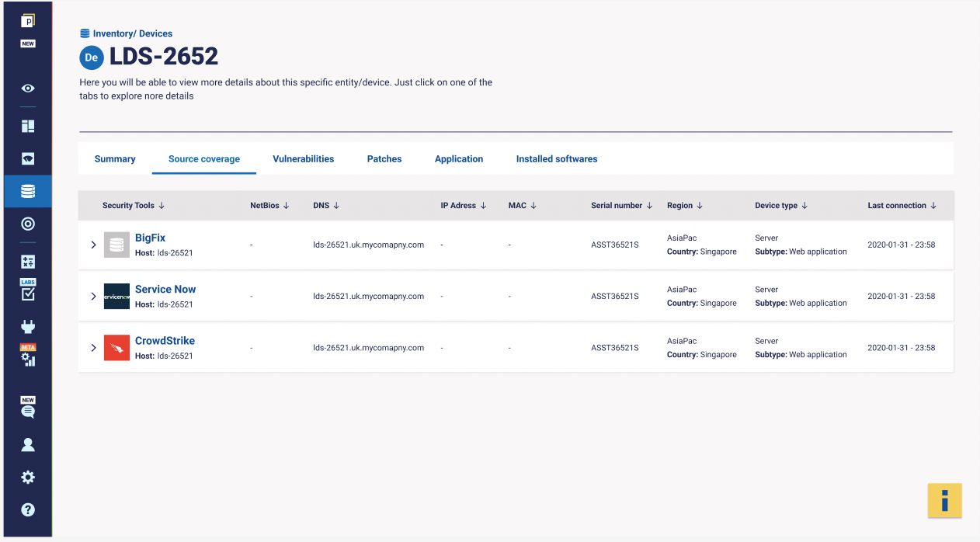The image size is (980, 542).
Task: Click the LDS-2652 page title
Action: 164,57
